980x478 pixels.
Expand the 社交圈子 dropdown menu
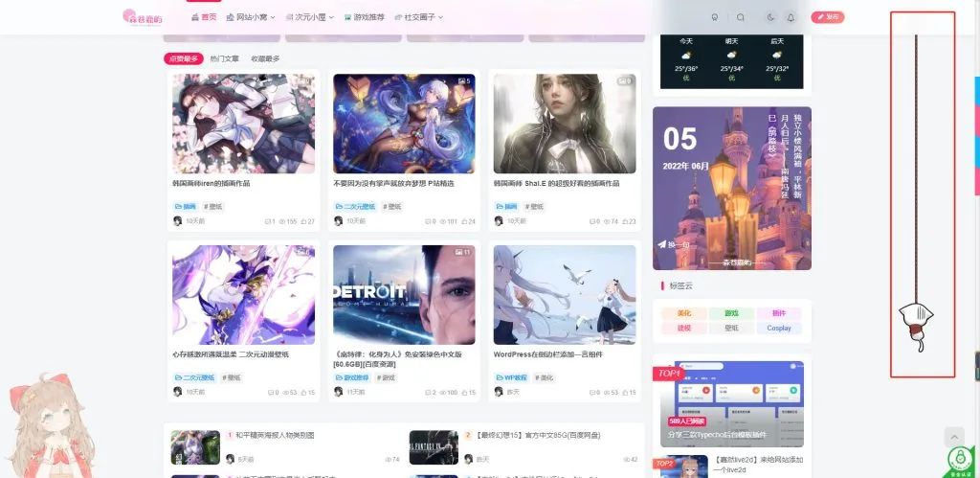[x=423, y=17]
